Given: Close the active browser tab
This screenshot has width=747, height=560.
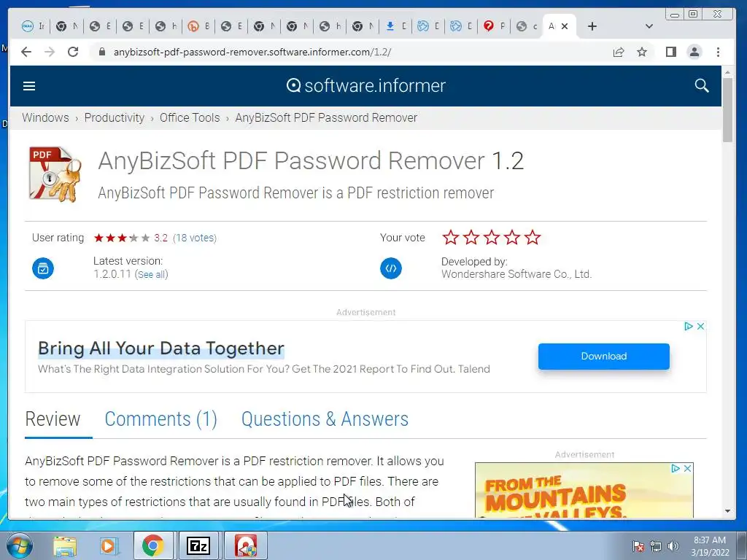Looking at the screenshot, I should tap(565, 26).
